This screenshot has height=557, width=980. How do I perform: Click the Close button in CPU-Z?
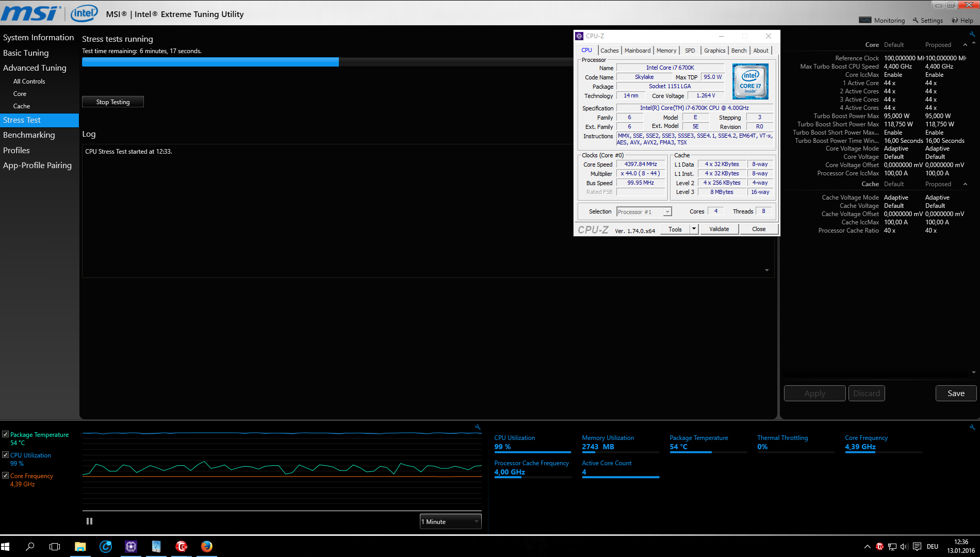759,229
